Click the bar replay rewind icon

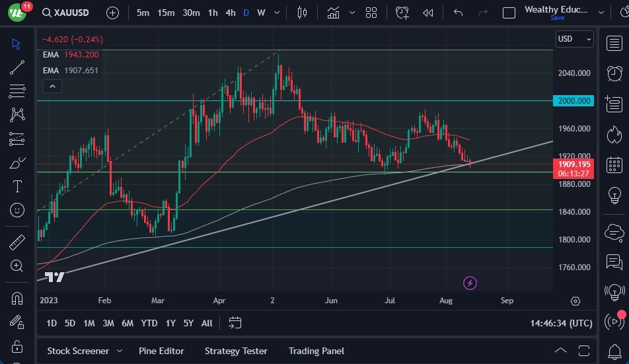(x=428, y=13)
